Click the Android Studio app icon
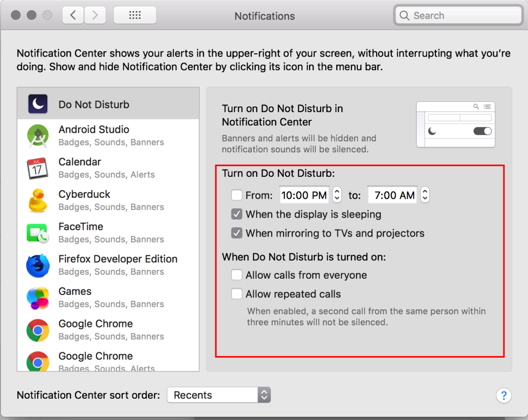This screenshot has height=420, width=528. click(38, 136)
